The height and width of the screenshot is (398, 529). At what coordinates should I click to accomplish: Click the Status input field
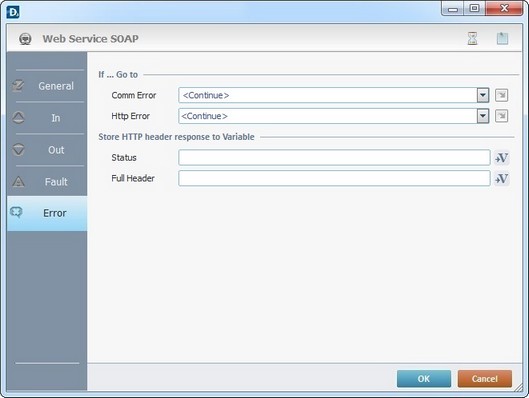pos(334,158)
